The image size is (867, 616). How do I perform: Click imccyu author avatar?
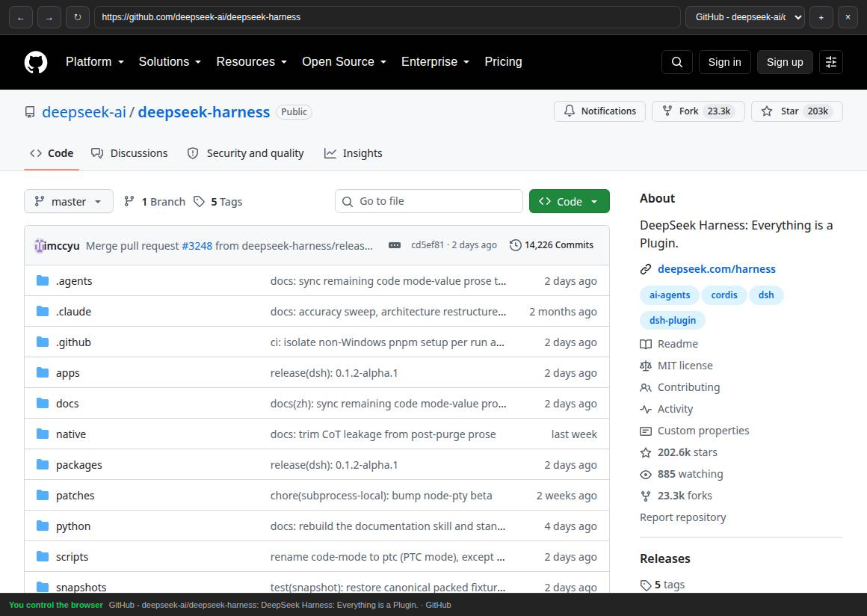[39, 245]
